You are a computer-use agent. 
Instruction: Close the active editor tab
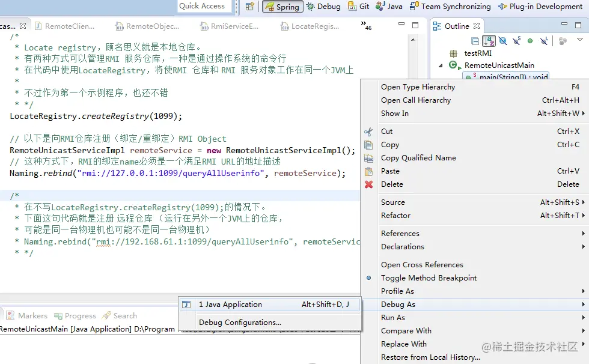tap(23, 26)
